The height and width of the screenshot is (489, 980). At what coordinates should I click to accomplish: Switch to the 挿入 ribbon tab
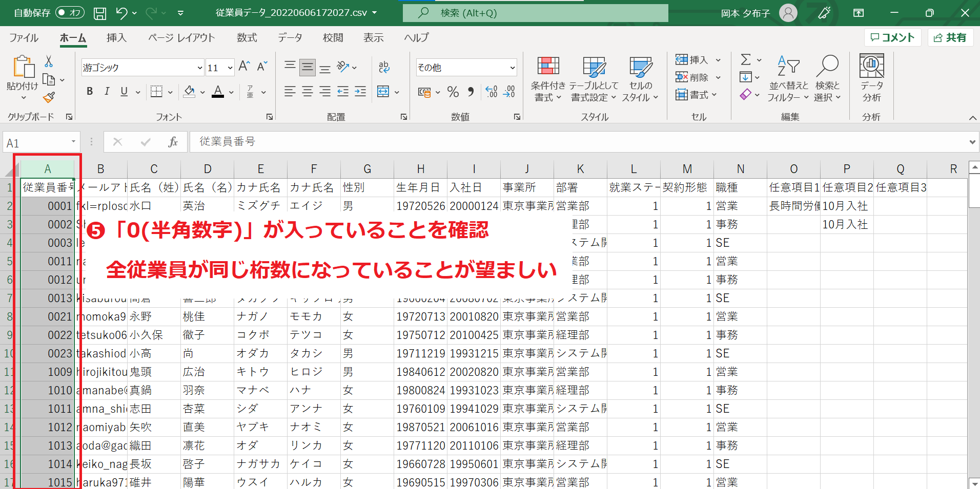[x=116, y=37]
